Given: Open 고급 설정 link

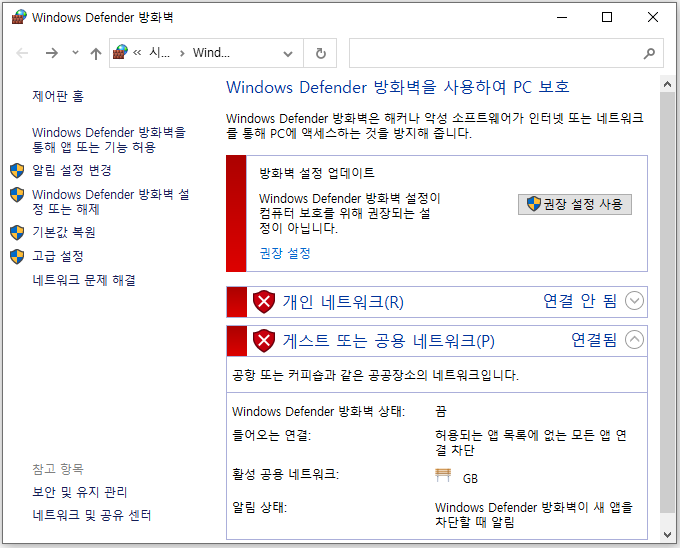Looking at the screenshot, I should point(58,256).
